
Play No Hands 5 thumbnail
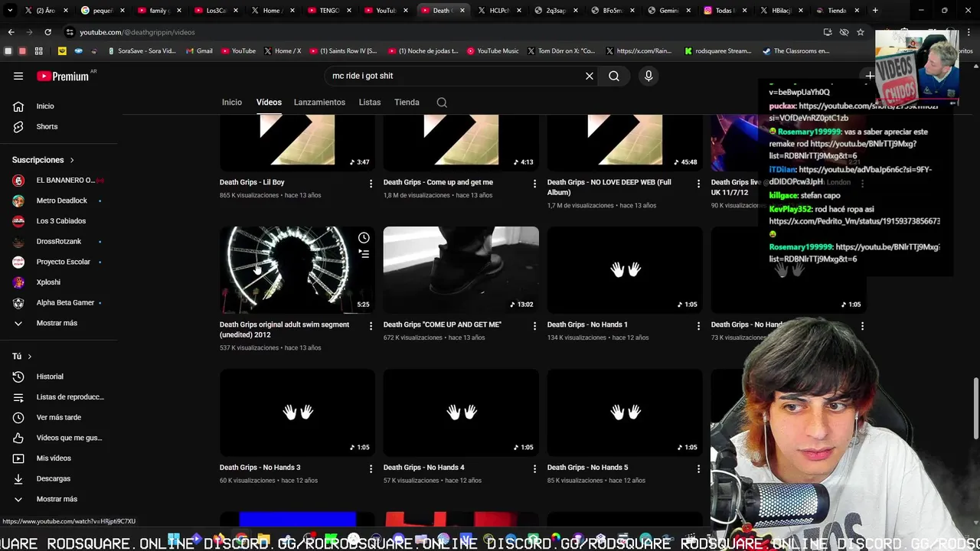pyautogui.click(x=625, y=412)
